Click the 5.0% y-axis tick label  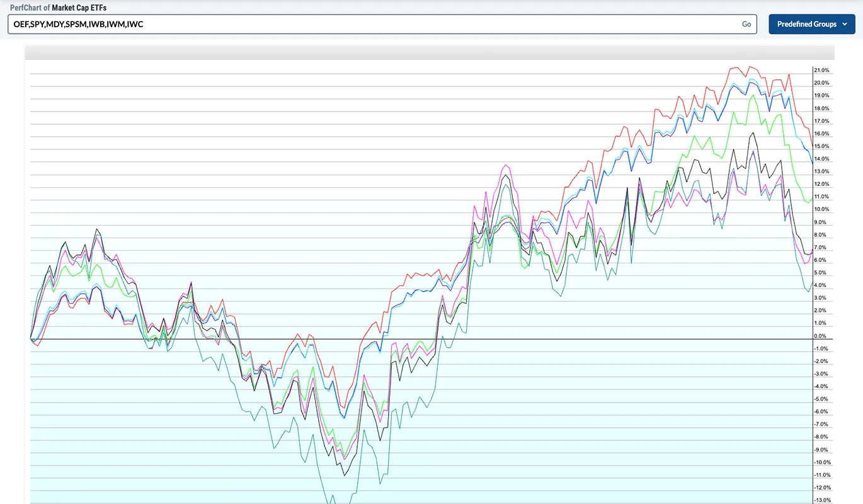pyautogui.click(x=821, y=273)
